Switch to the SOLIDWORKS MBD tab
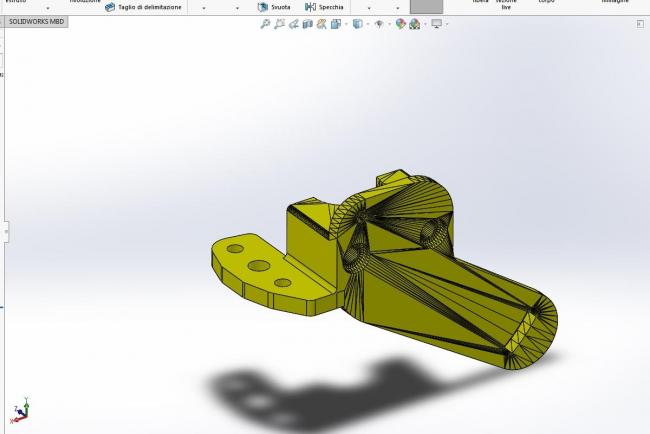The height and width of the screenshot is (434, 650). 36,21
